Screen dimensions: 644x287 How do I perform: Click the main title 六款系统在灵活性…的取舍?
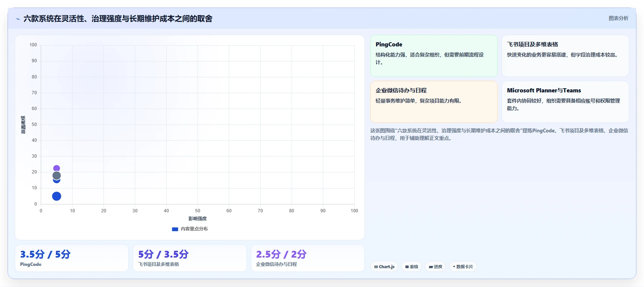coord(118,18)
